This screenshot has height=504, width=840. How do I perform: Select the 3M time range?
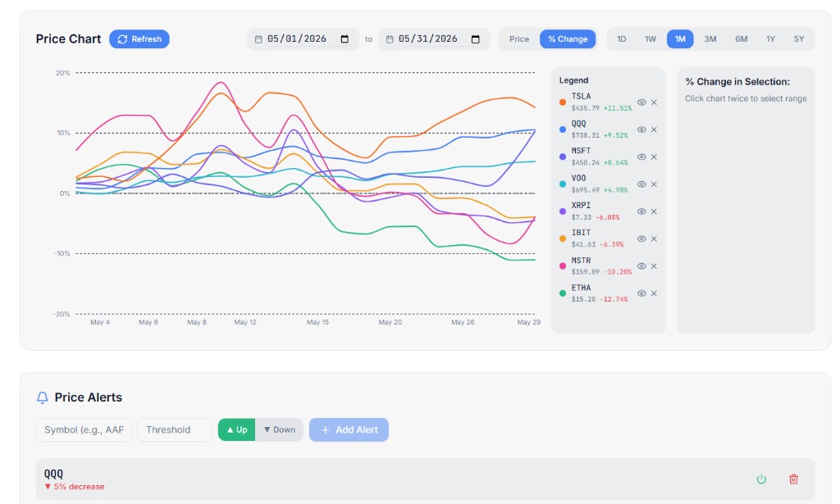710,39
